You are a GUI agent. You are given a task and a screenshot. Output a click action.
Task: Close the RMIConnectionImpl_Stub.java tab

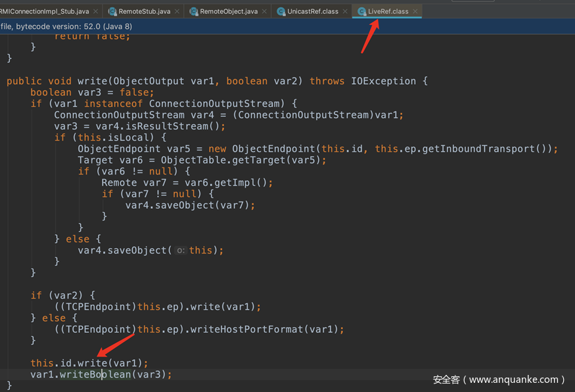(x=96, y=12)
